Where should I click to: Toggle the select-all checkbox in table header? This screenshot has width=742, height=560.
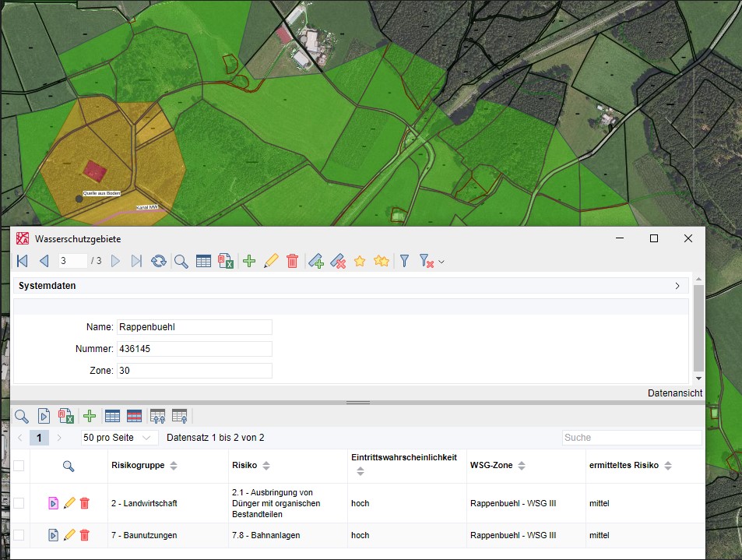[19, 466]
